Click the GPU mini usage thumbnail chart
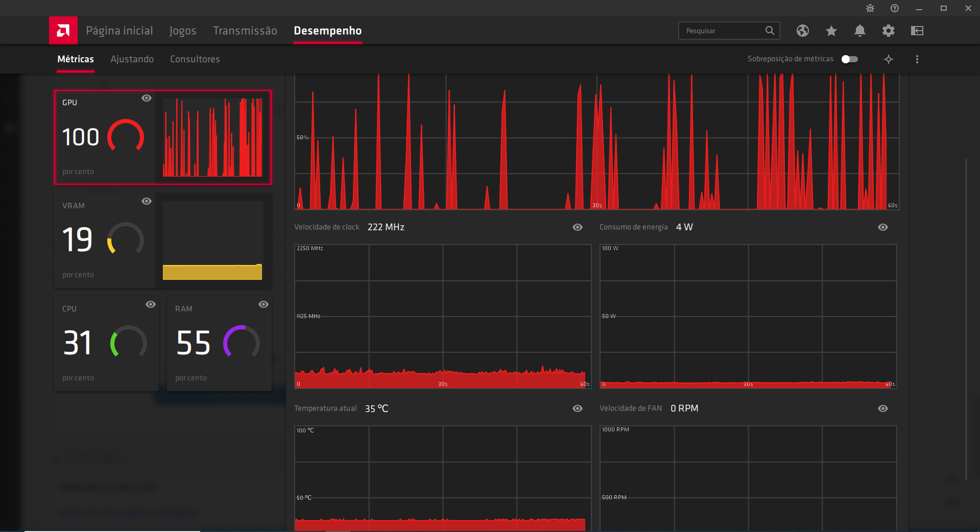Image resolution: width=980 pixels, height=532 pixels. [x=212, y=137]
